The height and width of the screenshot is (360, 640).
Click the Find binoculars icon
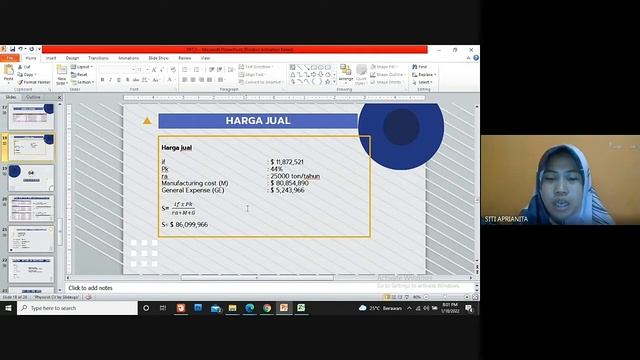(x=415, y=67)
